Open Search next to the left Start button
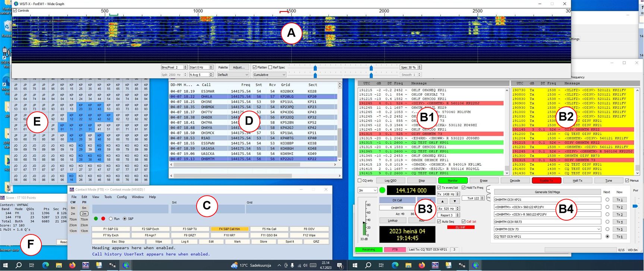644x271 pixels. pos(18,265)
